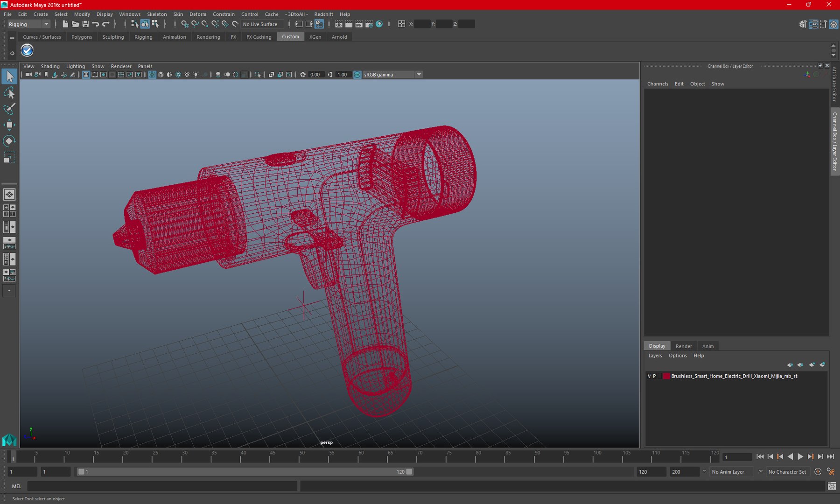The image size is (840, 504).
Task: Activate the Scale tool
Action: pos(9,157)
